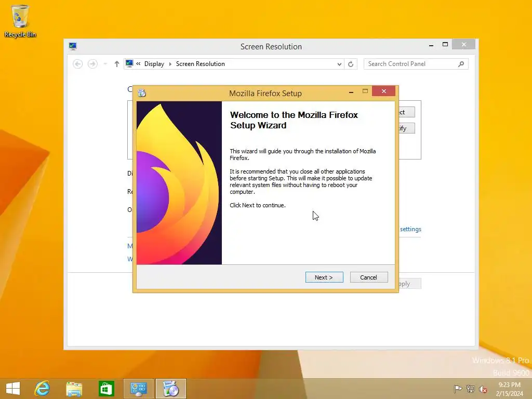
Task: Go forward in Screen Resolution window
Action: [x=92, y=64]
